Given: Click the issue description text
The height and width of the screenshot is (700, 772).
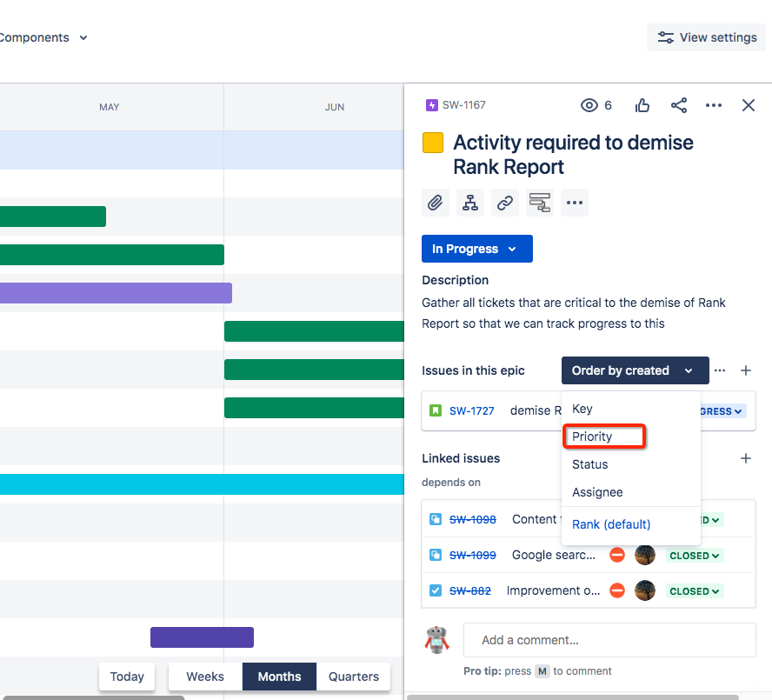Looking at the screenshot, I should [x=574, y=313].
